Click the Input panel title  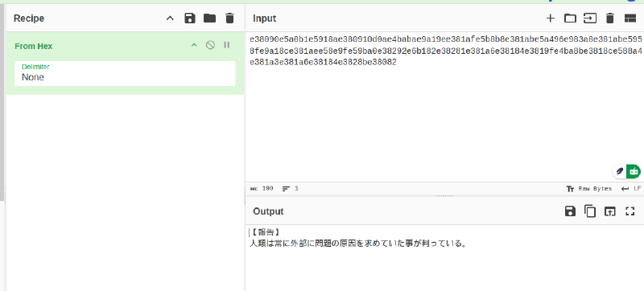coord(265,18)
